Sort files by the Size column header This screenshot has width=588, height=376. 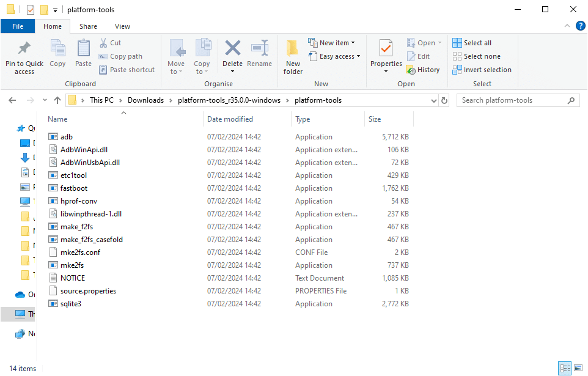pyautogui.click(x=375, y=119)
